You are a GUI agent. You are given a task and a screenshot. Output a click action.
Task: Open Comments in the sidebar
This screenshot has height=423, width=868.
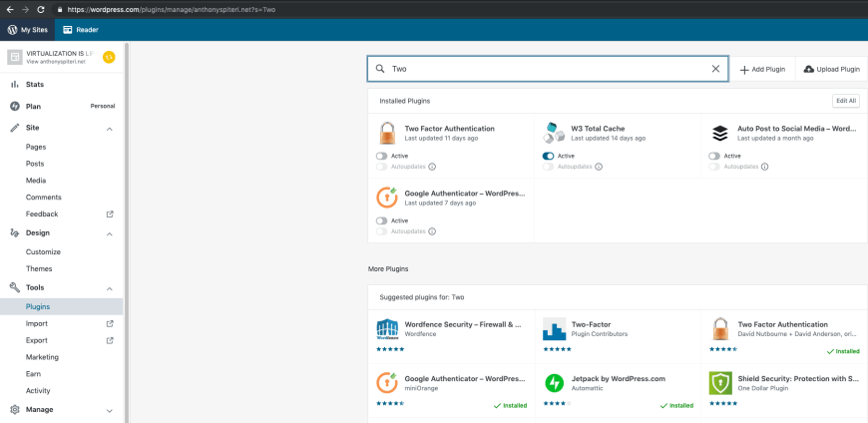[44, 198]
